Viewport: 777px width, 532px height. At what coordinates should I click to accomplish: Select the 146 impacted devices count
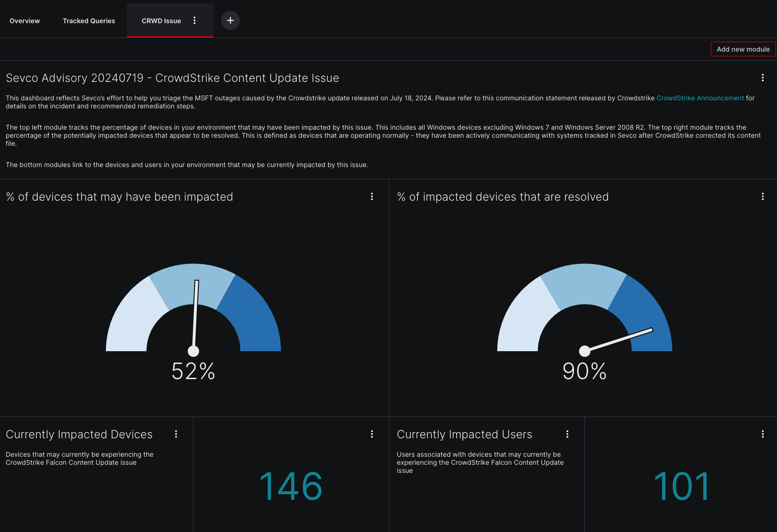291,485
